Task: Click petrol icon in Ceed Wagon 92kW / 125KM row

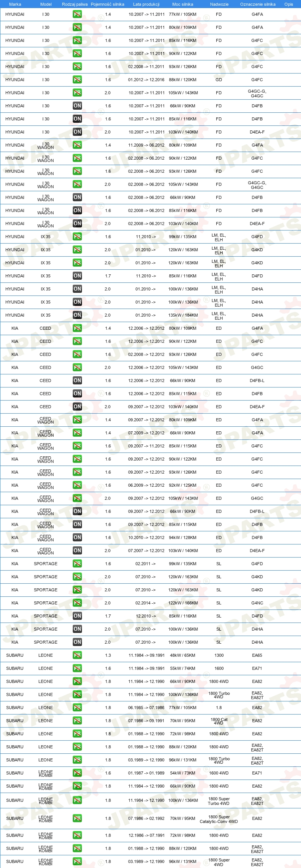Action: (77, 485)
